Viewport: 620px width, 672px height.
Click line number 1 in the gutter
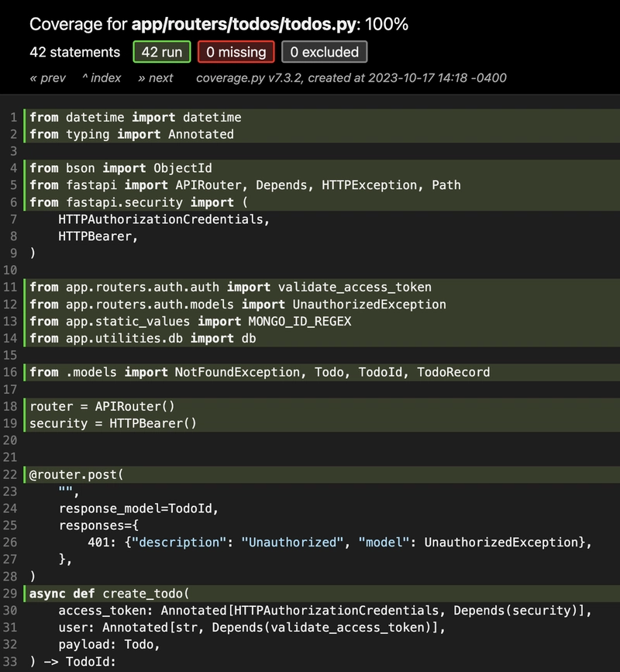click(x=13, y=118)
